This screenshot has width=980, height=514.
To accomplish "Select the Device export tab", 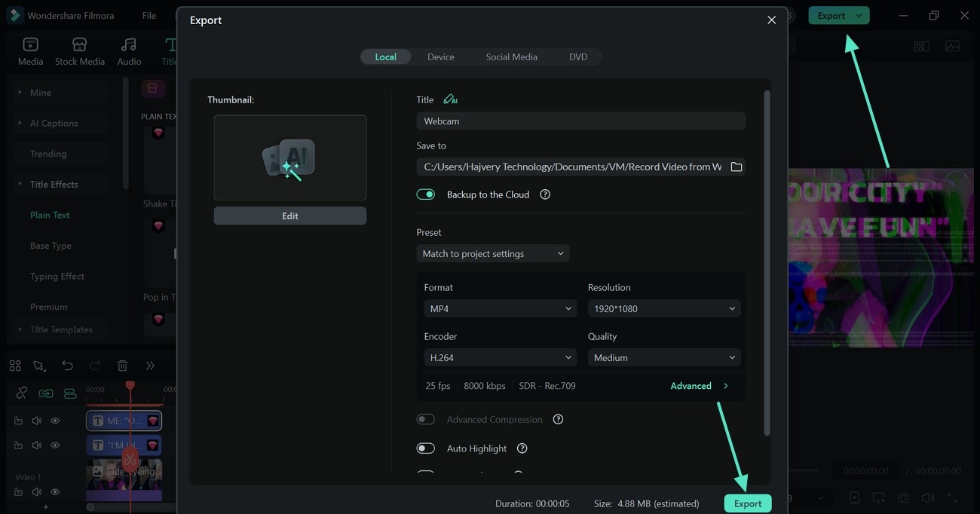I will (440, 57).
